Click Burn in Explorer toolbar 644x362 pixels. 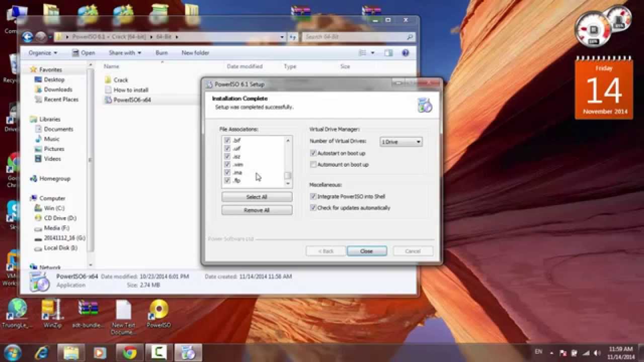click(162, 53)
